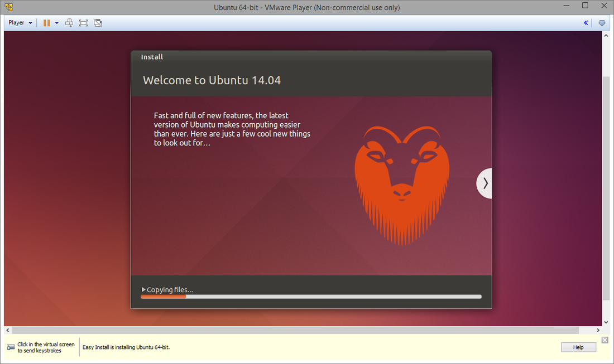614x364 pixels.
Task: Open the devices icon at toolbar right
Action: coord(602,23)
